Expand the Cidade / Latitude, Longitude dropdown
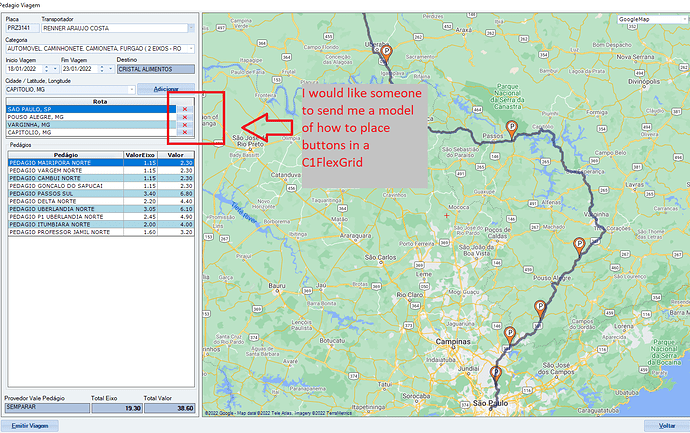 click(x=131, y=90)
